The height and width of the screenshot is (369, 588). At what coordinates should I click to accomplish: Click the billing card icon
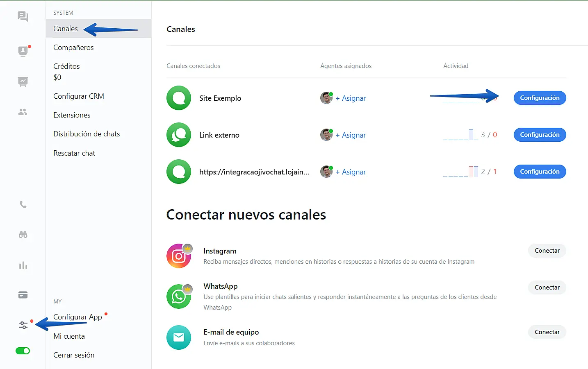[x=23, y=295]
